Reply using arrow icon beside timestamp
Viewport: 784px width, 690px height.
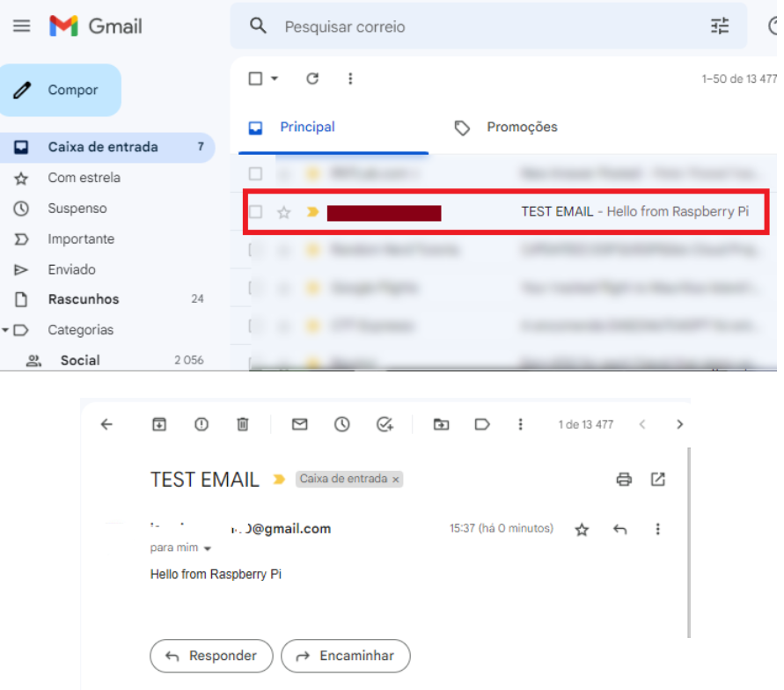click(620, 529)
